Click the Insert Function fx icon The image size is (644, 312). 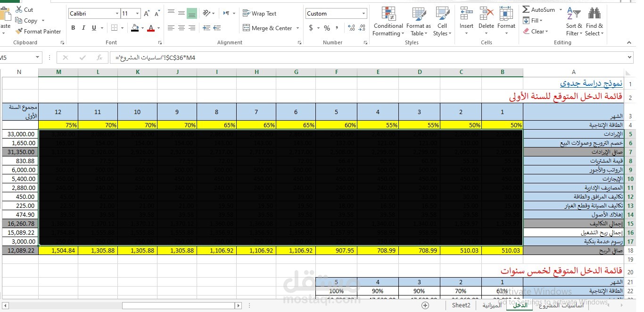[x=99, y=57]
